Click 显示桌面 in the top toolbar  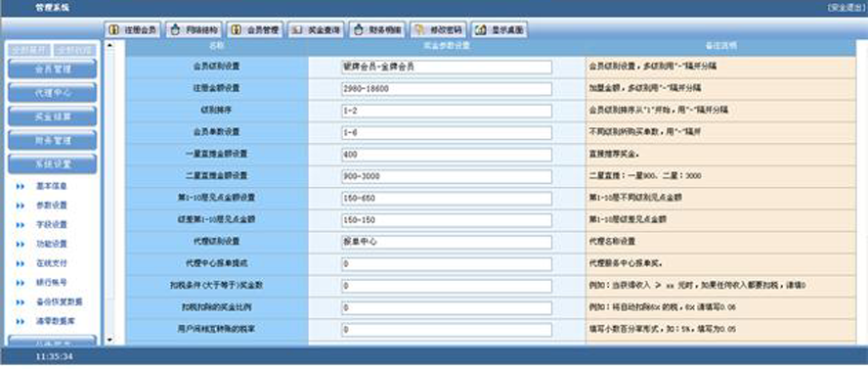[x=499, y=30]
